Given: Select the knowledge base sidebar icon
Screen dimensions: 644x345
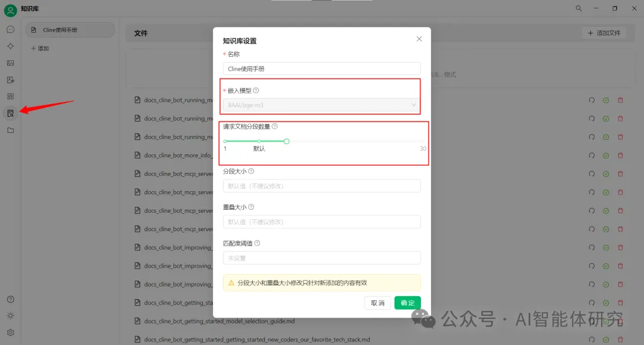Looking at the screenshot, I should 11,113.
